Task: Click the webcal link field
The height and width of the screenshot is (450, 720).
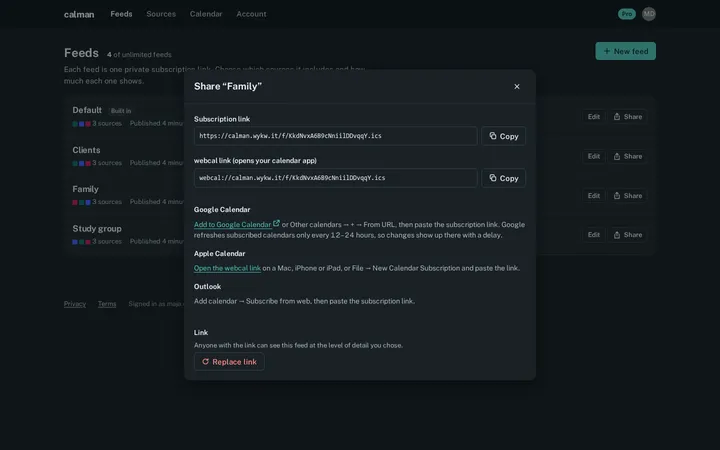Action: coord(335,178)
